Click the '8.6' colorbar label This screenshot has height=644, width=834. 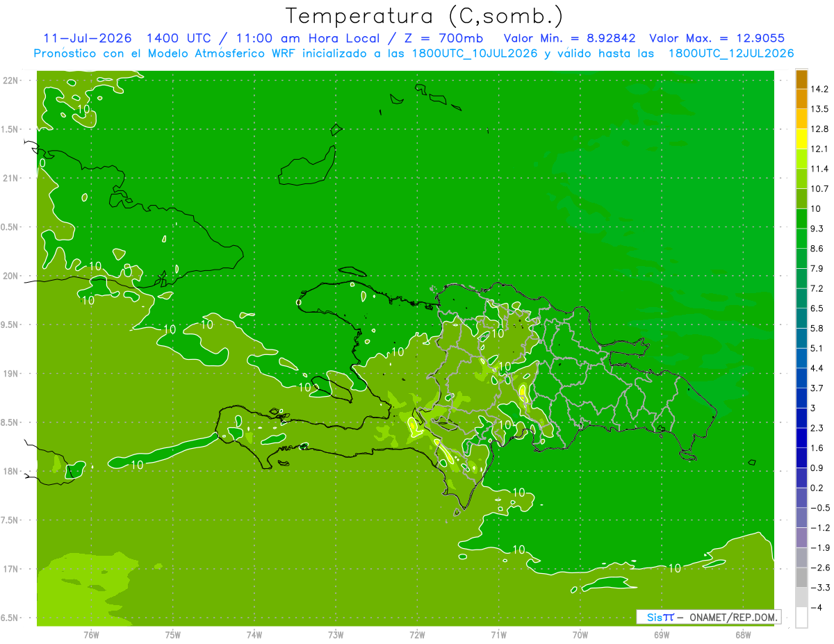click(x=817, y=248)
